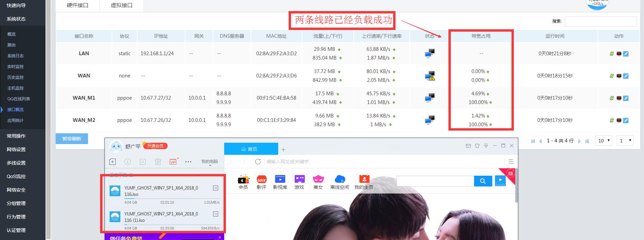This screenshot has height=240, width=644.
Task: Open the 我的主页 shortcut icon
Action: click(x=364, y=182)
